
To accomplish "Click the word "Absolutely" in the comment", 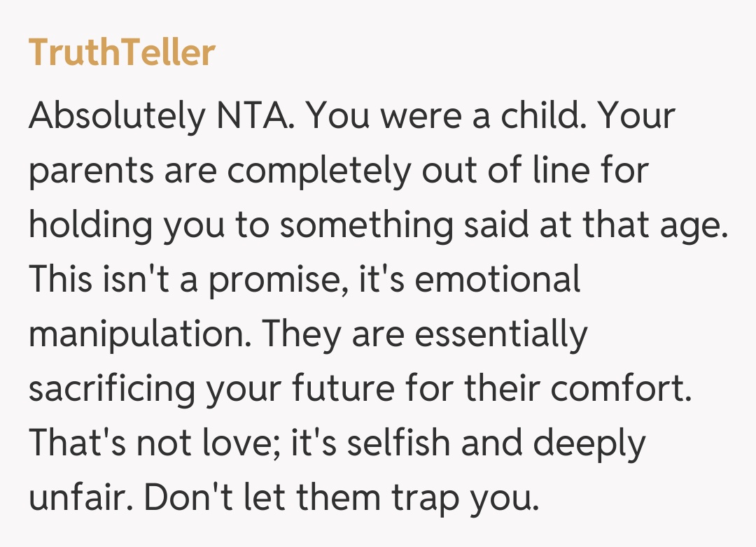I will pyautogui.click(x=114, y=117).
